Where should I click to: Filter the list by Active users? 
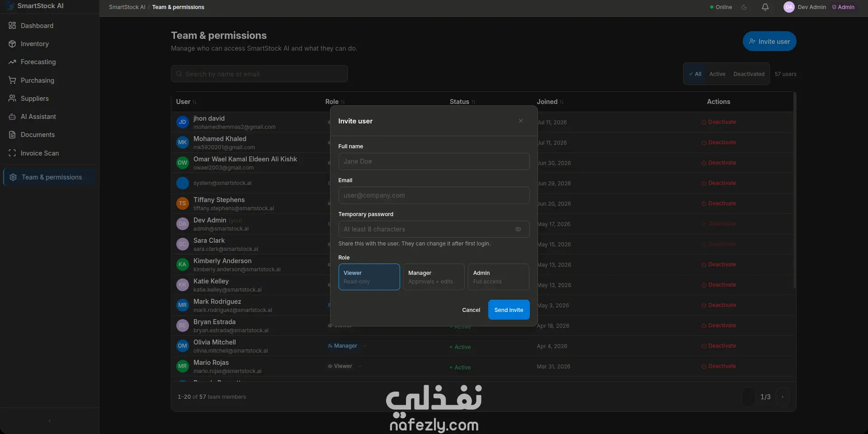[717, 74]
